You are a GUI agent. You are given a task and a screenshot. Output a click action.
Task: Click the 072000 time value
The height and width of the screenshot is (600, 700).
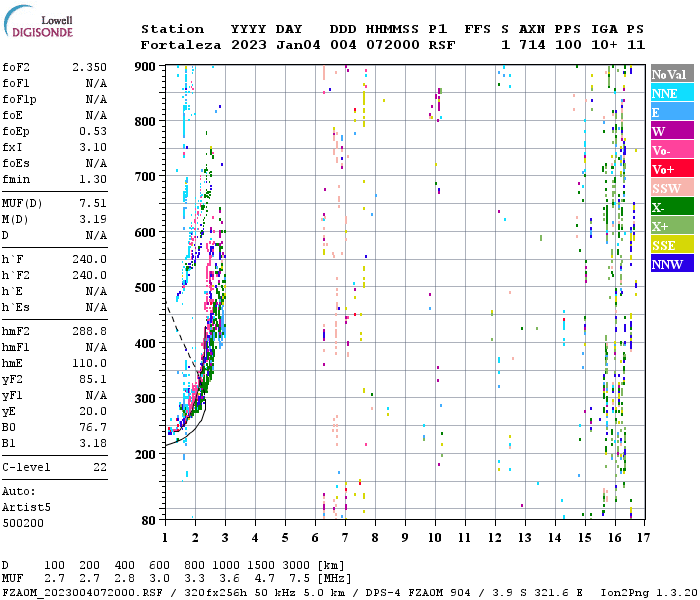[393, 45]
